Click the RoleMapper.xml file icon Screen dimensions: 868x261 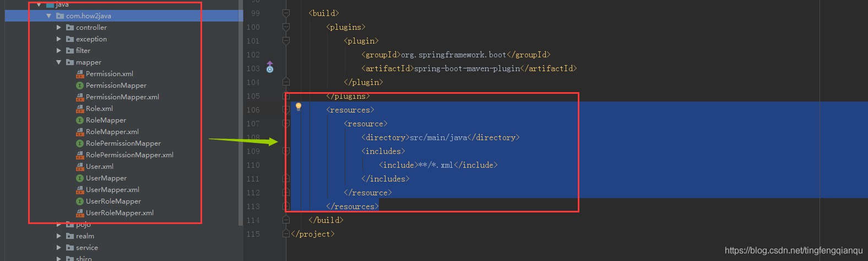coord(80,132)
